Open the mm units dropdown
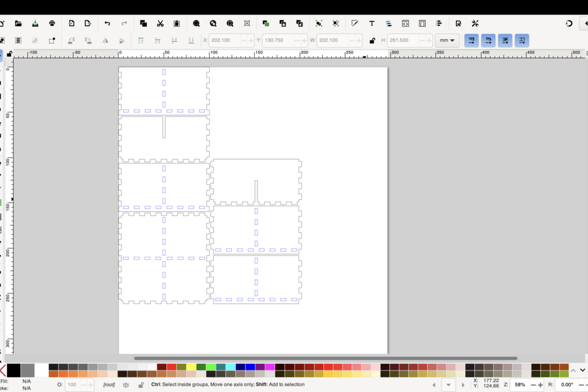 point(447,41)
